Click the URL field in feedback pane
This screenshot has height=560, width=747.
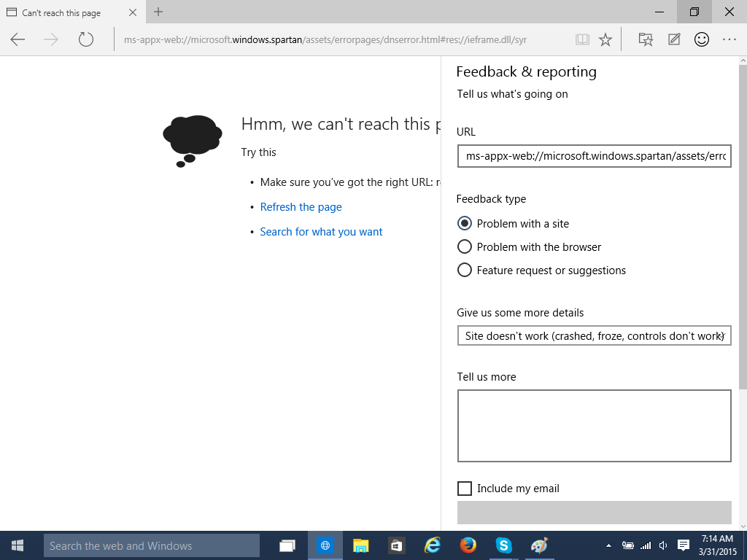pyautogui.click(x=594, y=156)
